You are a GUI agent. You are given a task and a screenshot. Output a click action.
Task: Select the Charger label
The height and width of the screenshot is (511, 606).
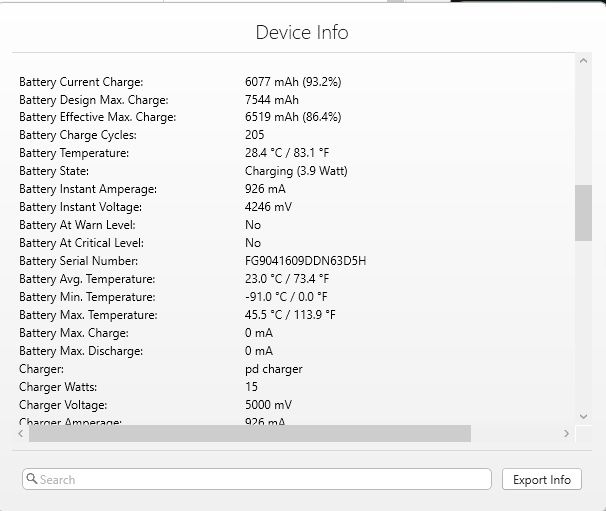point(41,369)
